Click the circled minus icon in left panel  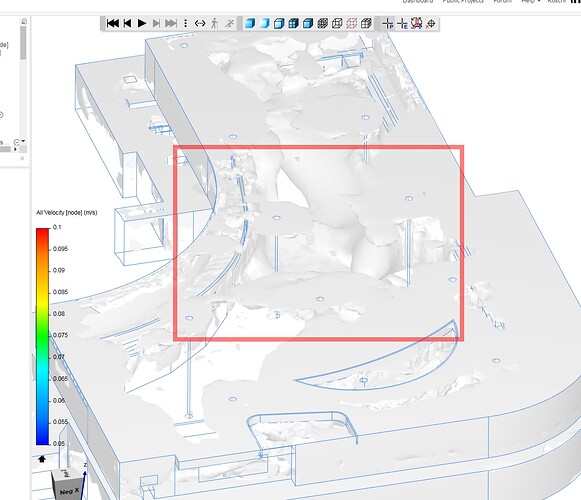tap(17, 142)
